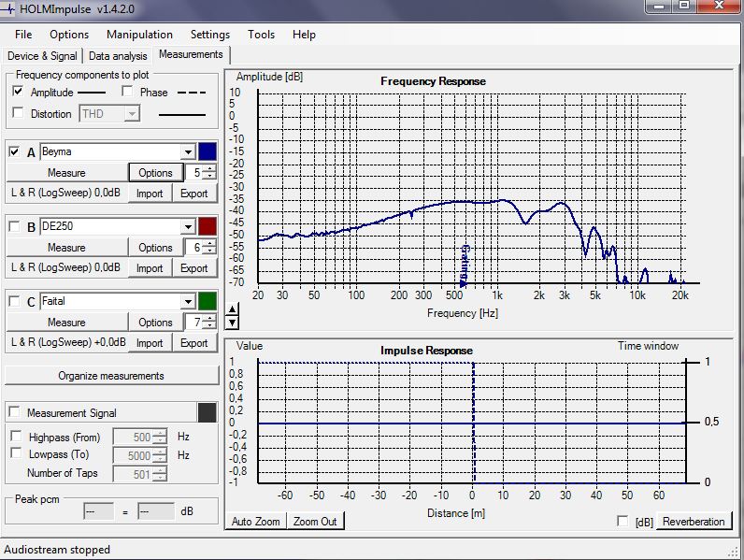Click the slot number stepper for measurement B
This screenshot has width=744, height=560.
209,247
